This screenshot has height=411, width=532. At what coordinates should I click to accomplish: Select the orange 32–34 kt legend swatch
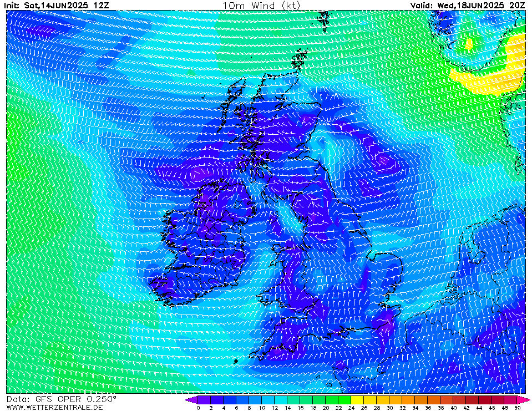(x=409, y=400)
